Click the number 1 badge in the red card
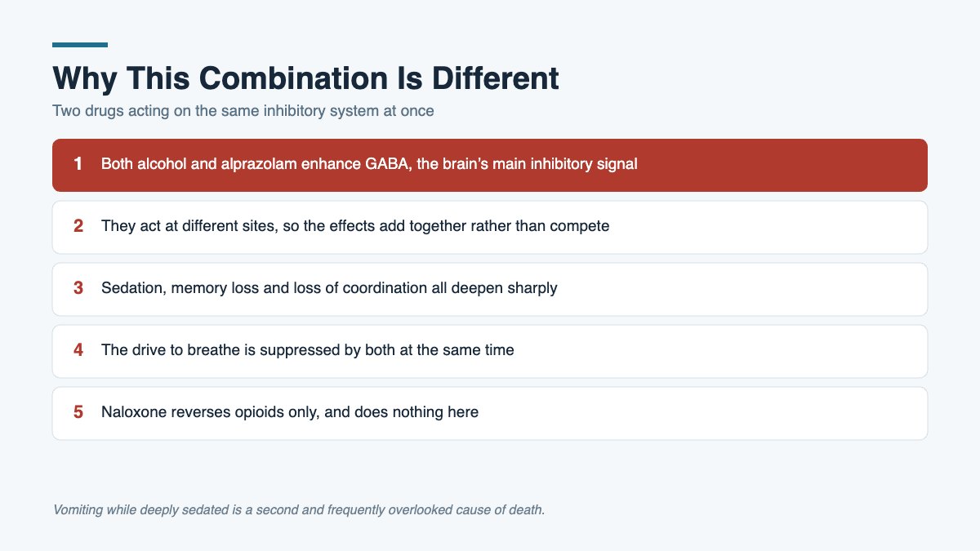Image resolution: width=980 pixels, height=551 pixels. click(78, 164)
